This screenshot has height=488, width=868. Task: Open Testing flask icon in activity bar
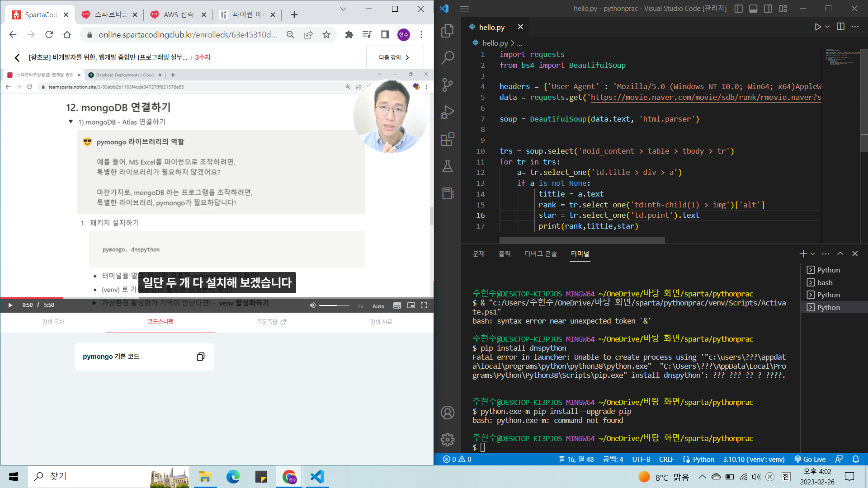click(447, 166)
